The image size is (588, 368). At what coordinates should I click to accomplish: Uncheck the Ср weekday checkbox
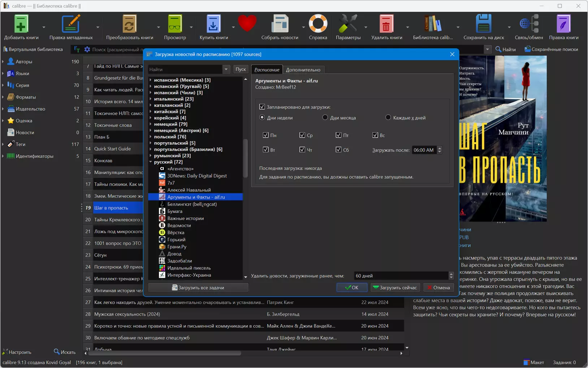pos(302,135)
